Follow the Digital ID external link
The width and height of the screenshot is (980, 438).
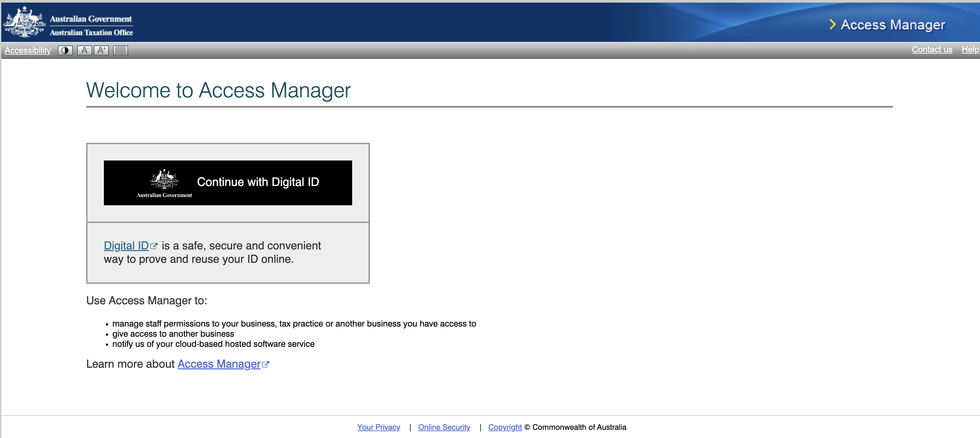130,246
